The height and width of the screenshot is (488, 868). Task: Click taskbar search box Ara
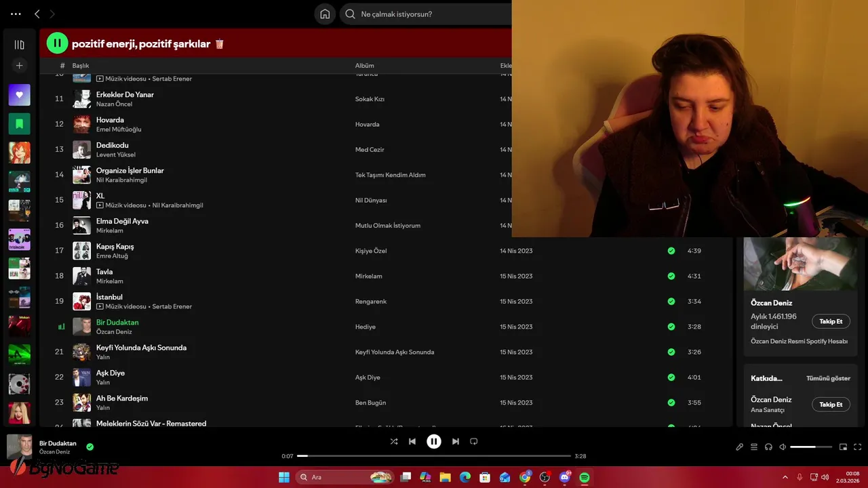345,477
